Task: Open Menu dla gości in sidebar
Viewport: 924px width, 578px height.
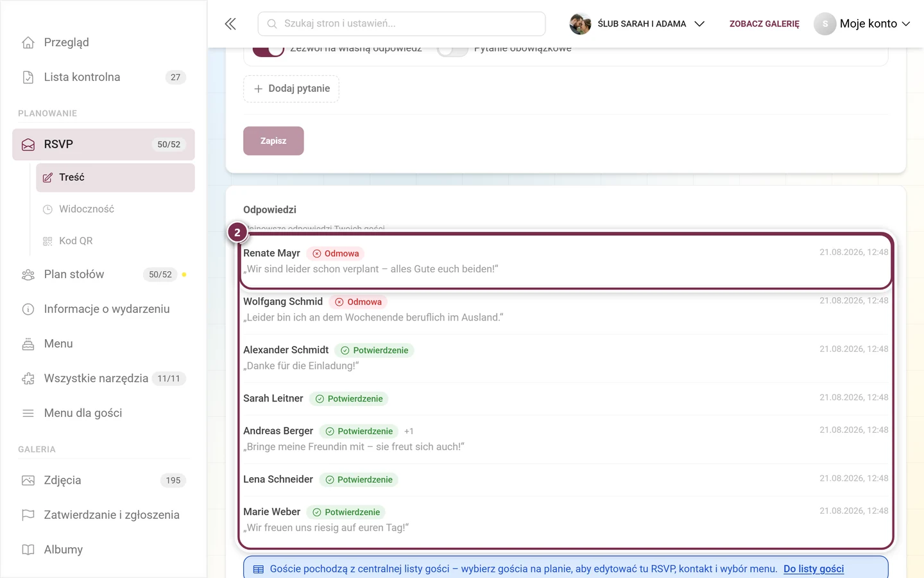Action: 103,414
